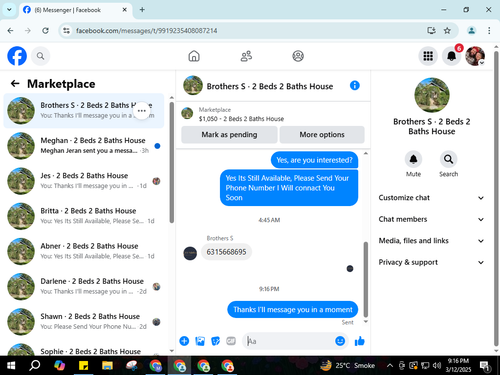Bookmark this page with the star icon
The width and height of the screenshot is (500, 375).
point(447,31)
